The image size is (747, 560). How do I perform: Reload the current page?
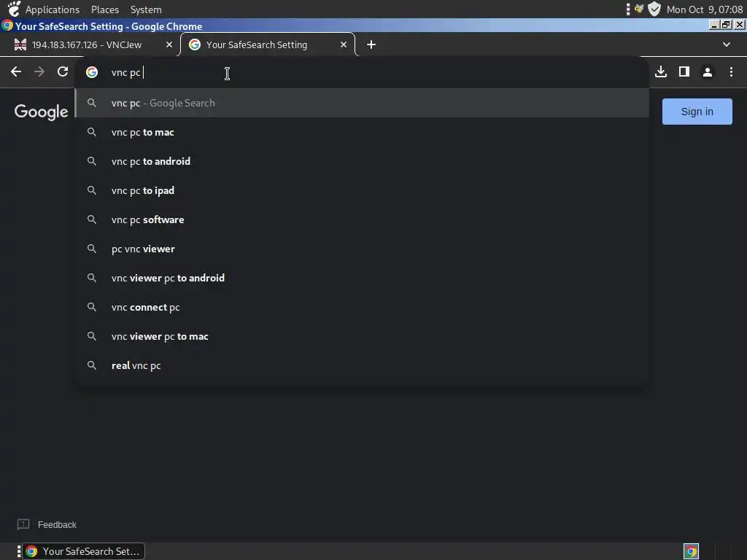coord(63,72)
